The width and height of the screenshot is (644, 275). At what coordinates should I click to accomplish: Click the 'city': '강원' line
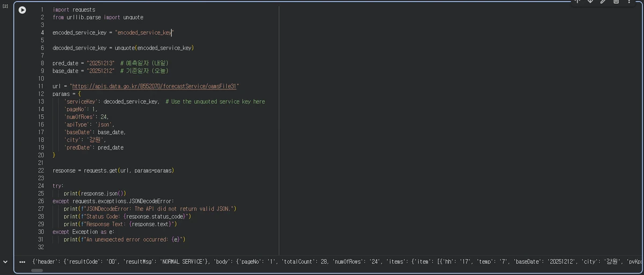tap(85, 140)
